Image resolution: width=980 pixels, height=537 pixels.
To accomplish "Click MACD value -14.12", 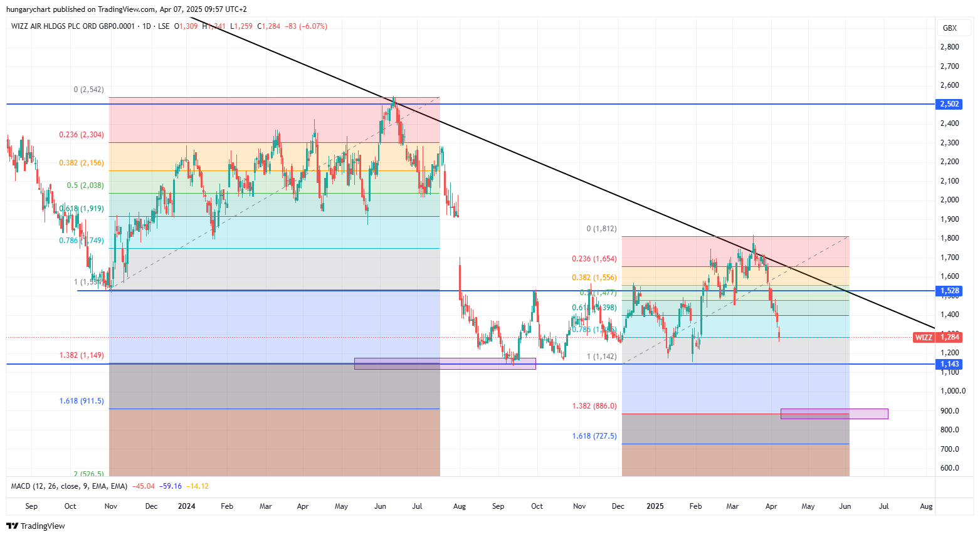I will pyautogui.click(x=198, y=486).
